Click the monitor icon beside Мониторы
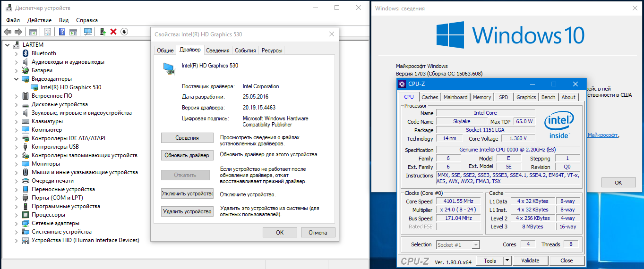 point(26,164)
